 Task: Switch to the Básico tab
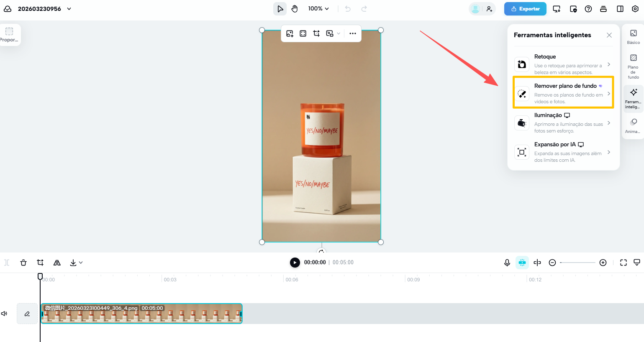[633, 37]
